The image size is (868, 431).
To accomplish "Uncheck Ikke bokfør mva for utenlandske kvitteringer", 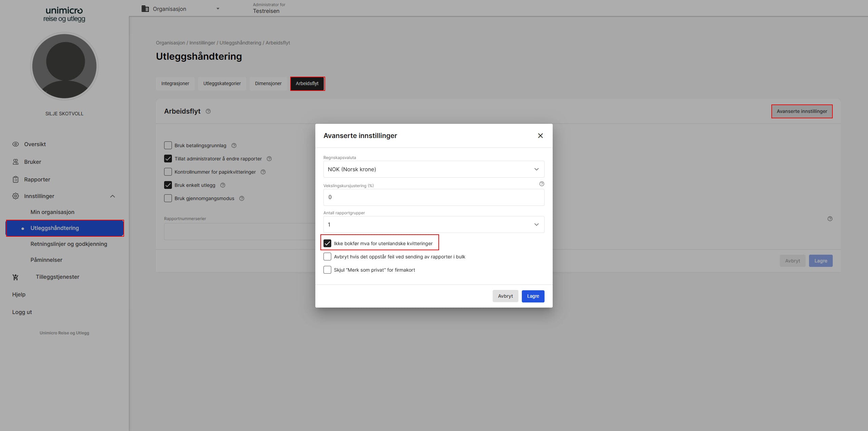I will pos(327,243).
